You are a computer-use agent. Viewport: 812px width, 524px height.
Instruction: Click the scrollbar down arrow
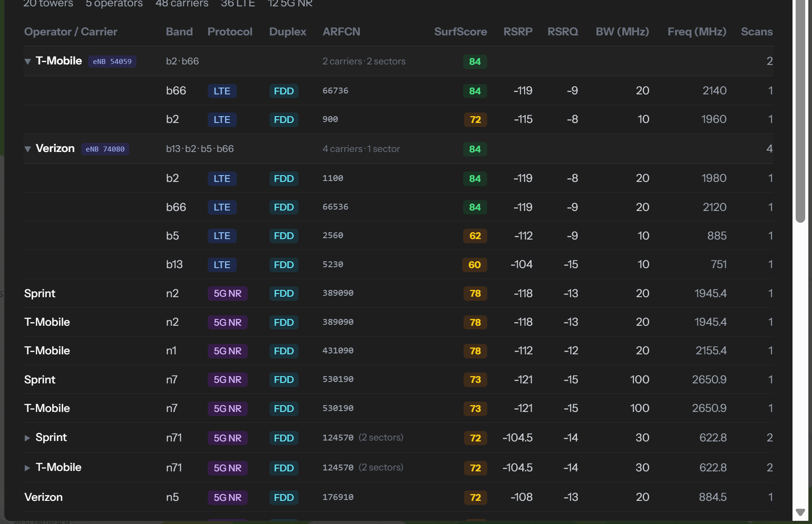pos(801,512)
